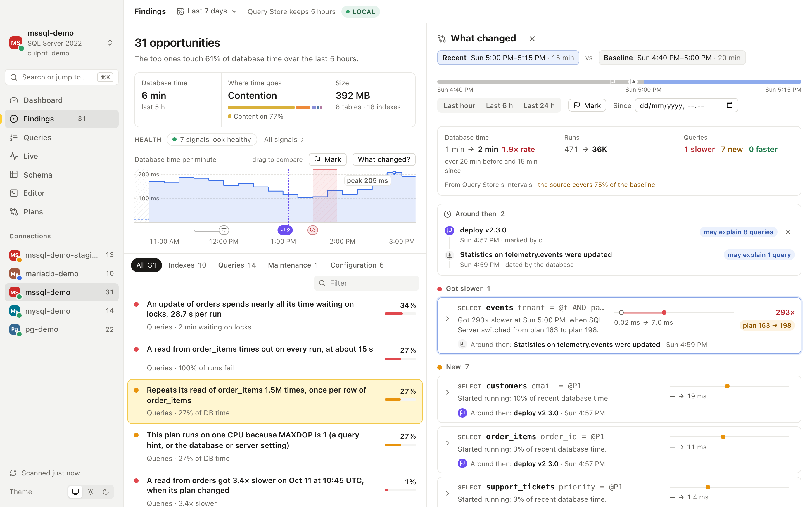Click the red plan-change marker under chart
This screenshot has width=812, height=507.
coord(313,230)
